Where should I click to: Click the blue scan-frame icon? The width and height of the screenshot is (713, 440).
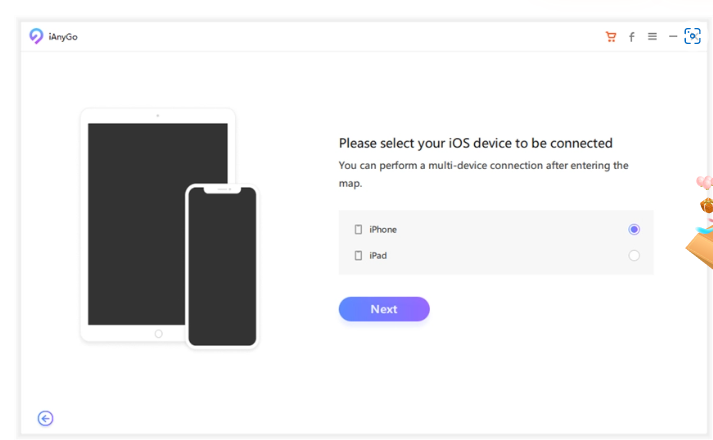(x=692, y=36)
